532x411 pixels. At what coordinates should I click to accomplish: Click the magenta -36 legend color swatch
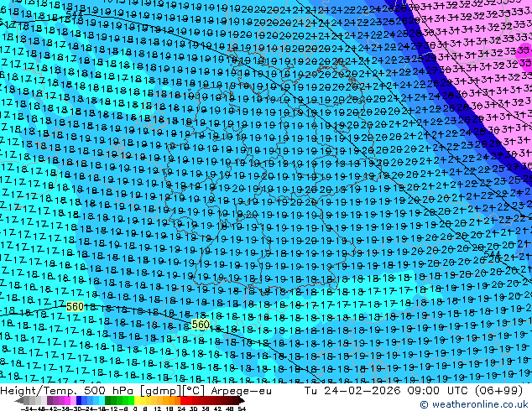click(x=67, y=400)
